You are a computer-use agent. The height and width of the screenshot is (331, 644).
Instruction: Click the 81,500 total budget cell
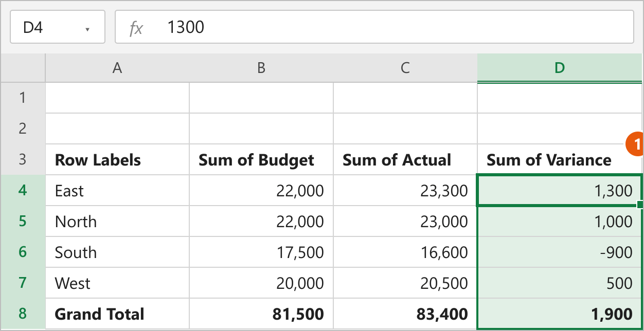(261, 314)
